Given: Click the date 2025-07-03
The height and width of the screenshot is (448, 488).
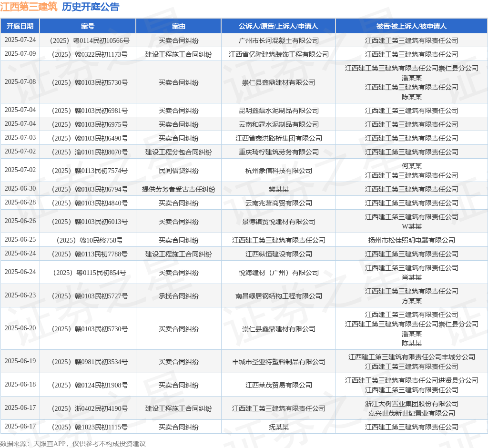Looking at the screenshot, I should [x=20, y=138].
